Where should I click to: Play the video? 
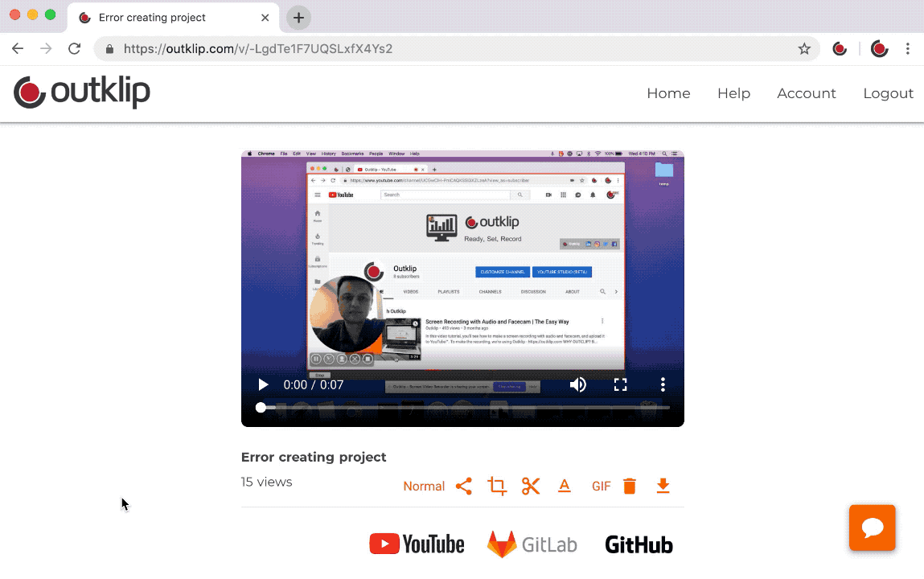[x=263, y=384]
